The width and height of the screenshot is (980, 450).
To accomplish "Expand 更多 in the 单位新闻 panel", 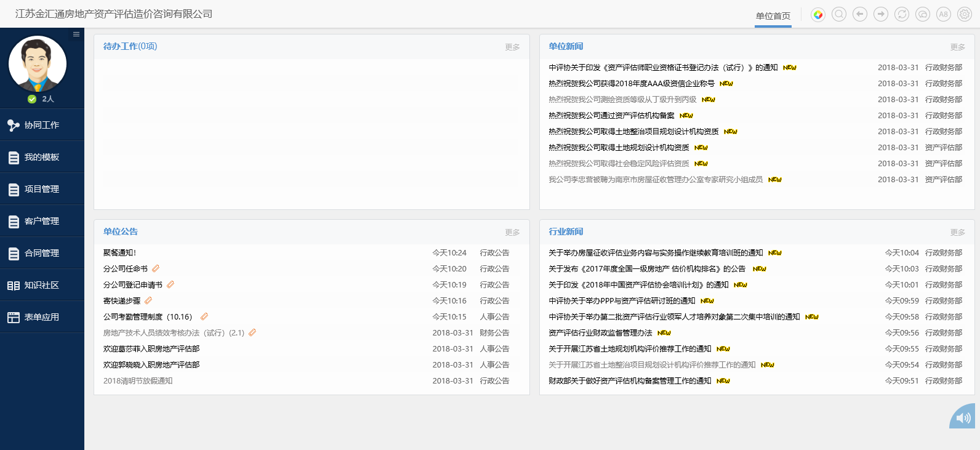I will 957,47.
